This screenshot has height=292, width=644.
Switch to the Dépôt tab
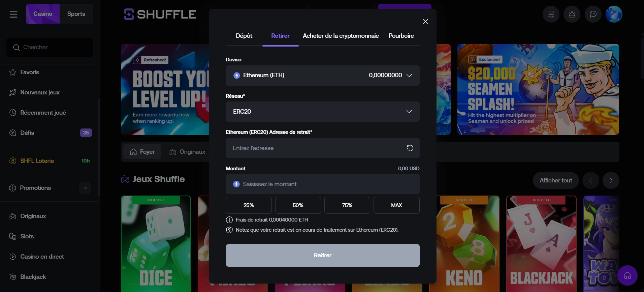[244, 36]
